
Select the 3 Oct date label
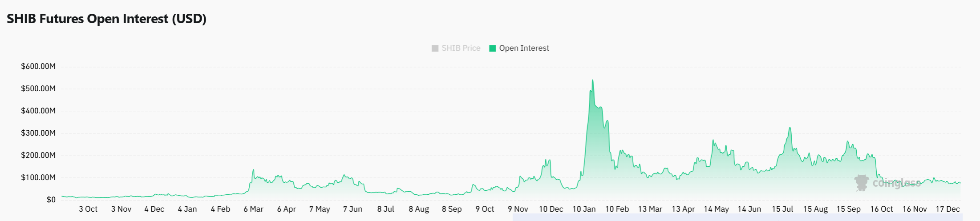click(x=88, y=209)
